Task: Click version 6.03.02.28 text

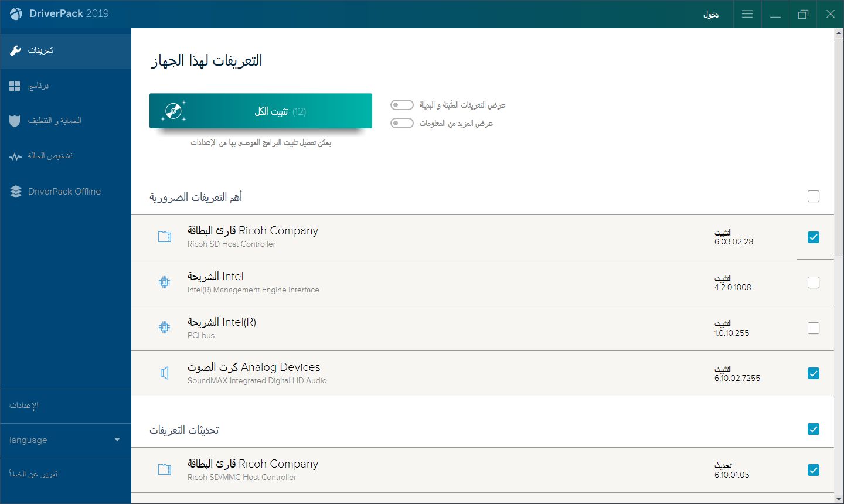Action: coord(734,241)
